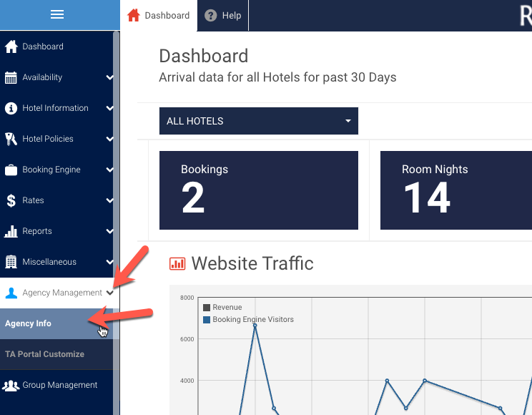The width and height of the screenshot is (532, 415).
Task: Click the Website Traffic heading
Action: point(252,263)
